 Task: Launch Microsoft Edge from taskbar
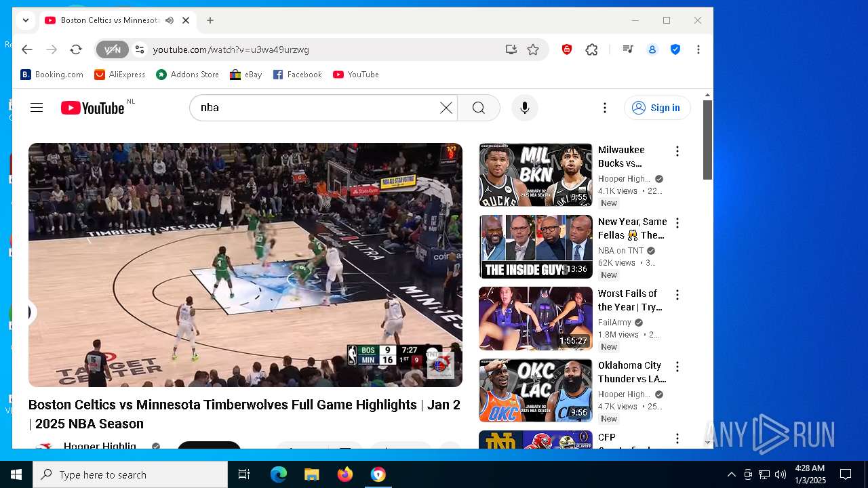[279, 474]
